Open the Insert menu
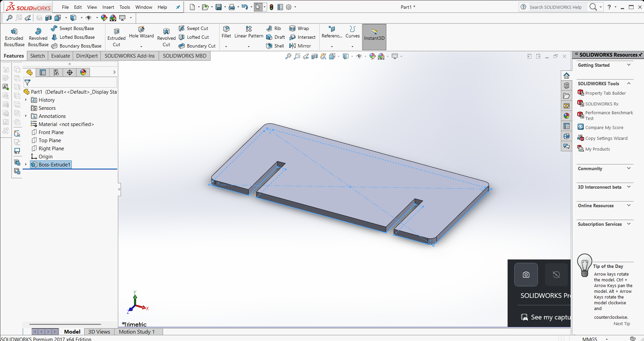Image resolution: width=644 pixels, height=341 pixels. pos(108,7)
